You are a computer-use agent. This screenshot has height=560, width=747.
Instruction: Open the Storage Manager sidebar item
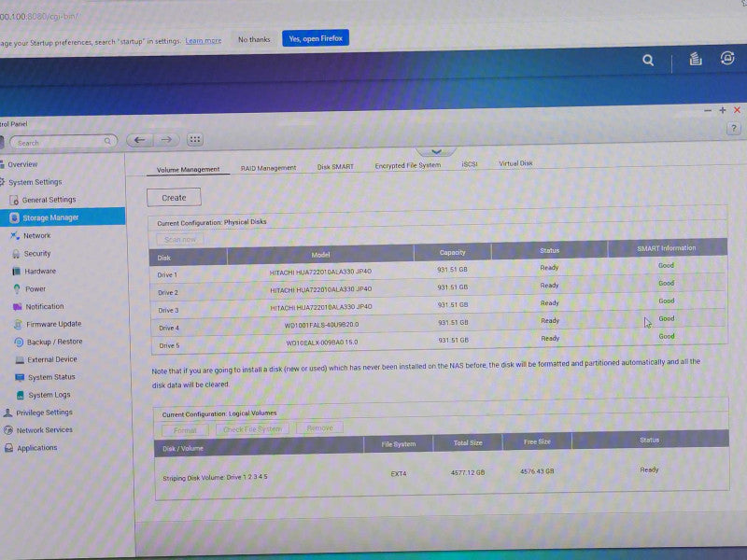[63, 217]
